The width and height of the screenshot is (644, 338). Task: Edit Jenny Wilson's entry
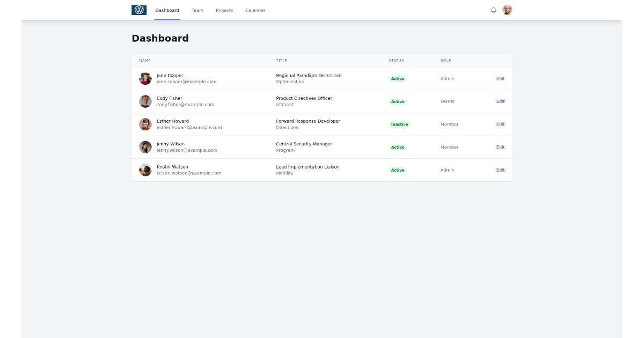tap(500, 146)
